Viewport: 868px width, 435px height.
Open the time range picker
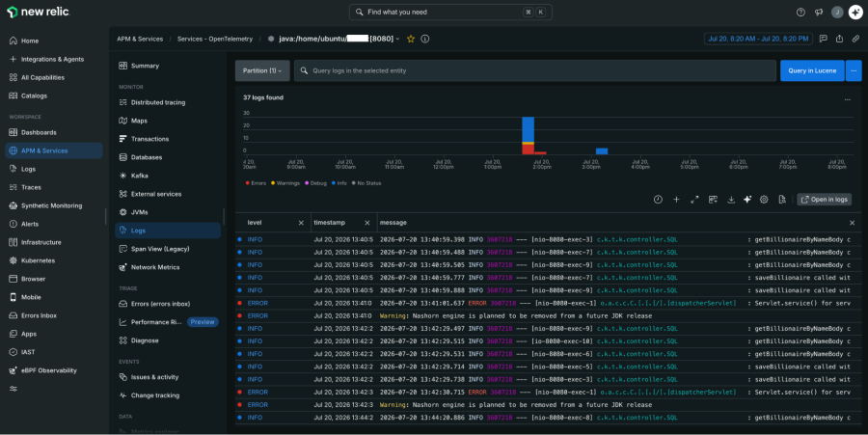tap(758, 39)
